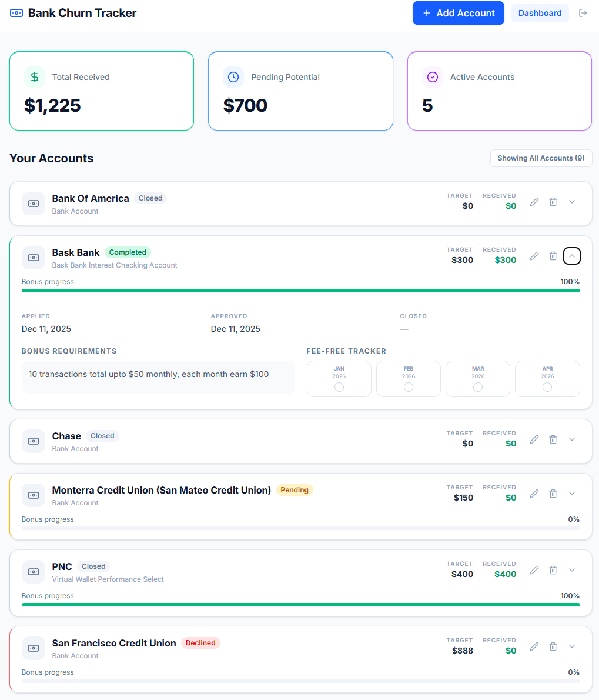Expand the Chase account row
This screenshot has width=599, height=700.
coord(571,439)
